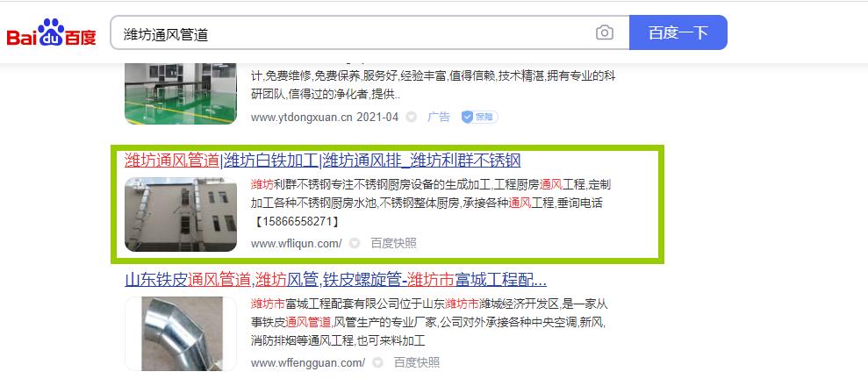Open 百度快照 for wfliqun result

click(393, 243)
